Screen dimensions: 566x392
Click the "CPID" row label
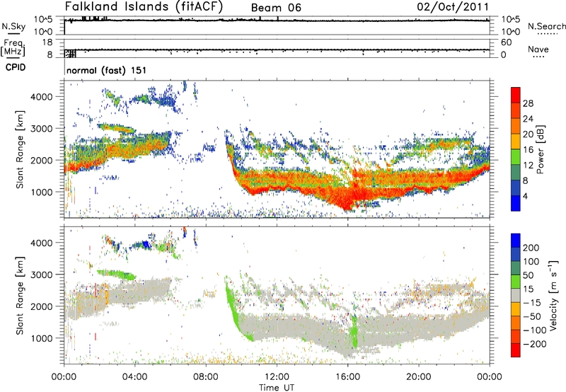(x=16, y=67)
